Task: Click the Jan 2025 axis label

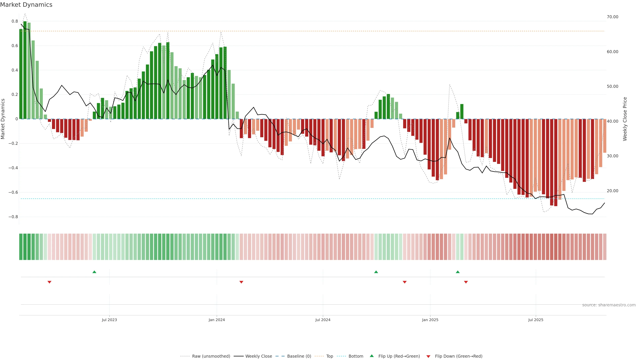Action: (430, 320)
